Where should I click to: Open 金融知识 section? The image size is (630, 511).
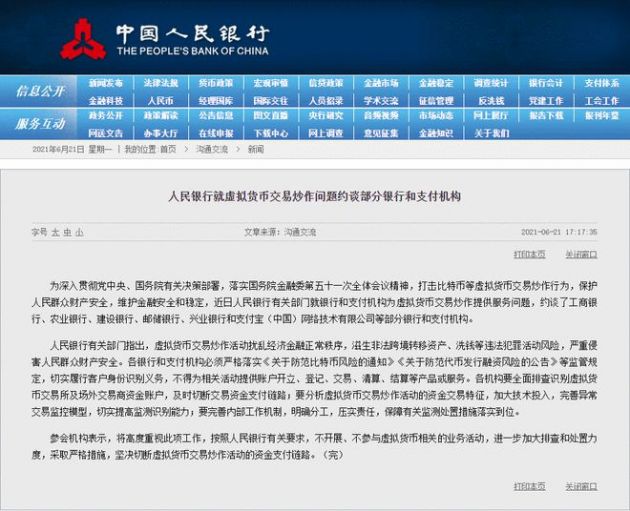click(x=436, y=133)
